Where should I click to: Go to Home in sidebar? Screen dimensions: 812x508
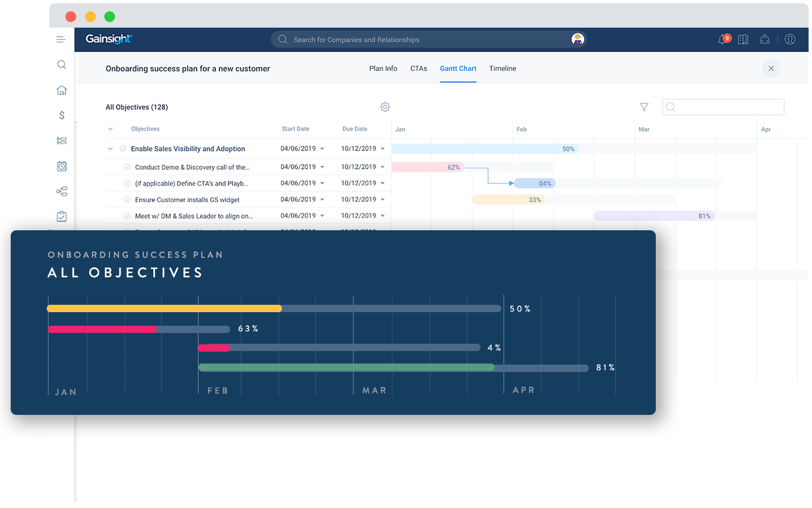point(62,90)
